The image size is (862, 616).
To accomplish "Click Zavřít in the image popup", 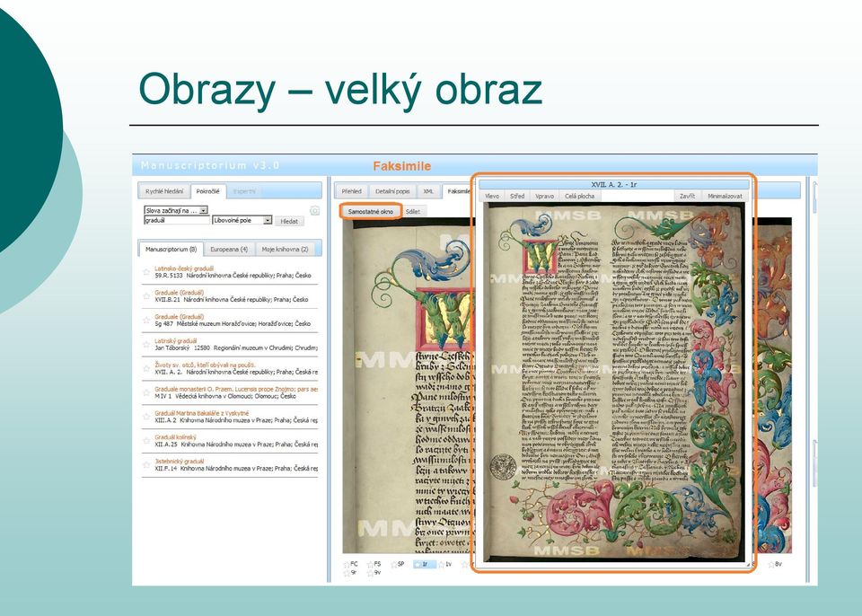I will (687, 196).
